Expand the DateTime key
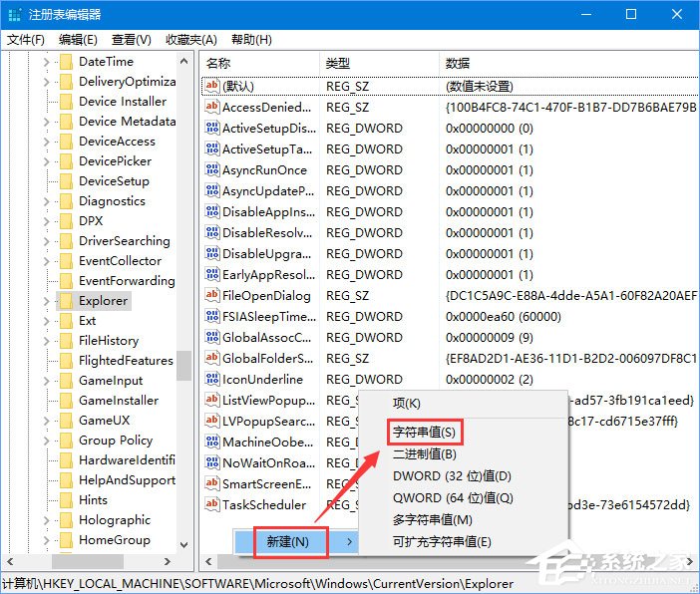This screenshot has width=700, height=594. [47, 62]
